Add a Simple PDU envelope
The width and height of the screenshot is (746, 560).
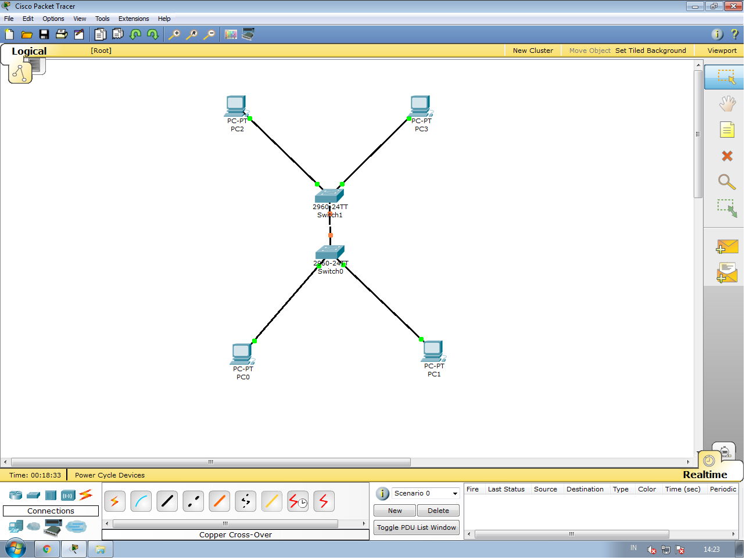(x=727, y=247)
